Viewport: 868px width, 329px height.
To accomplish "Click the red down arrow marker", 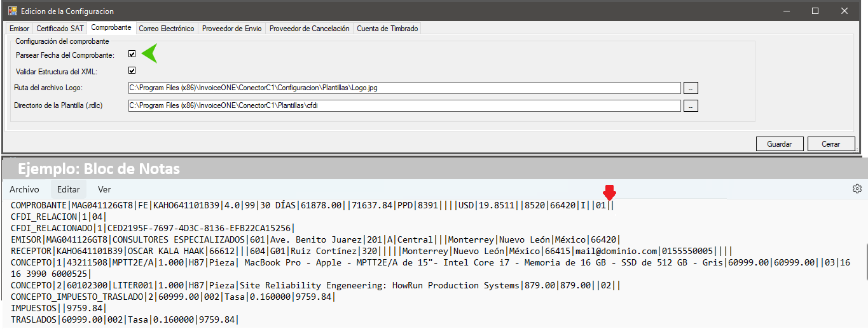I will [609, 192].
